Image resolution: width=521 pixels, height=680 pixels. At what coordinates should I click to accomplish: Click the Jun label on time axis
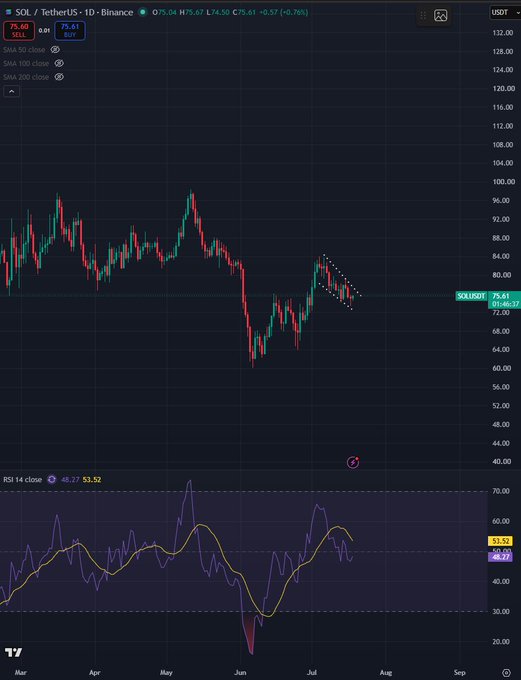(240, 673)
